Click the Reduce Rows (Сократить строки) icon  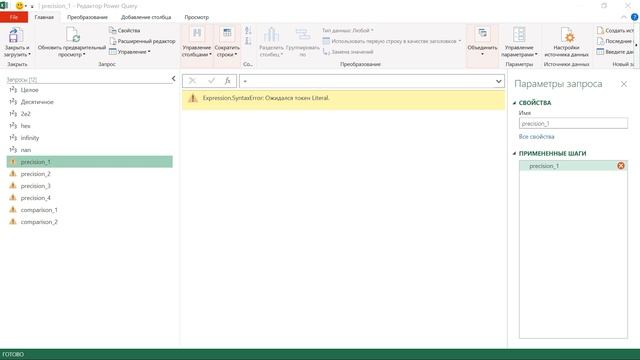point(227,34)
